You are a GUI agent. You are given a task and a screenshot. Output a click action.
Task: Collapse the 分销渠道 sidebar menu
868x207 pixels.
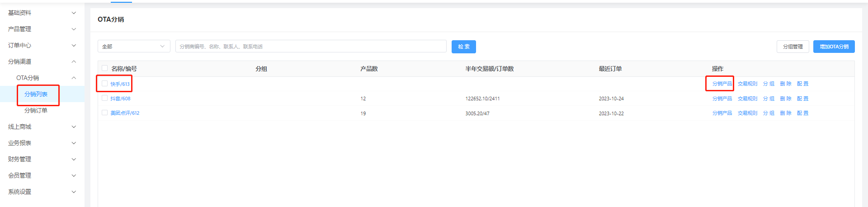click(42, 61)
